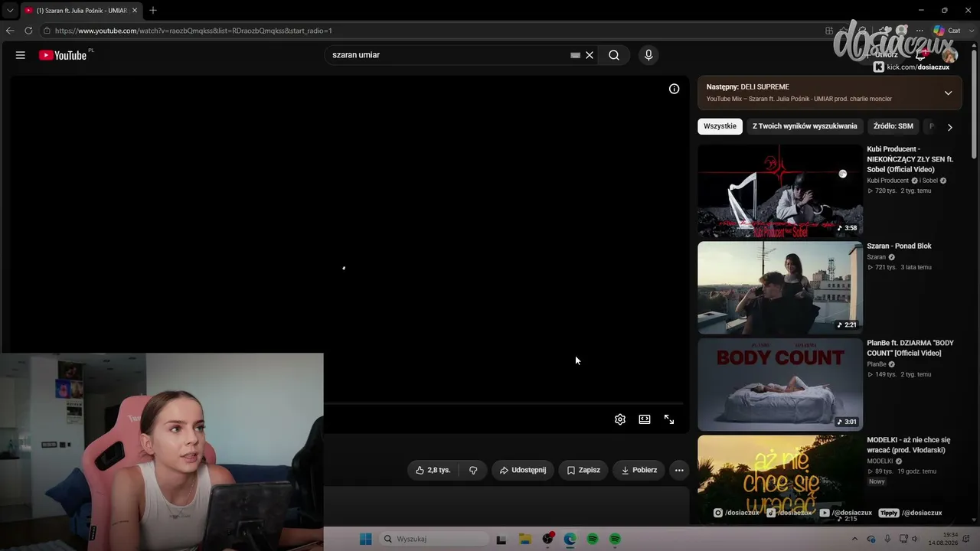This screenshot has width=980, height=551.
Task: Go back in the browser
Action: [x=10, y=31]
